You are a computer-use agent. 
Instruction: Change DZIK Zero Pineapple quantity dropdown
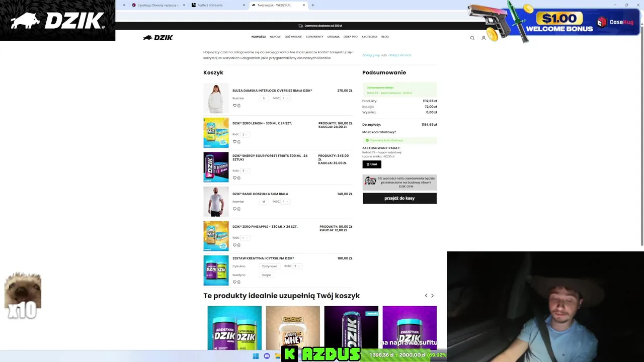pos(245,238)
